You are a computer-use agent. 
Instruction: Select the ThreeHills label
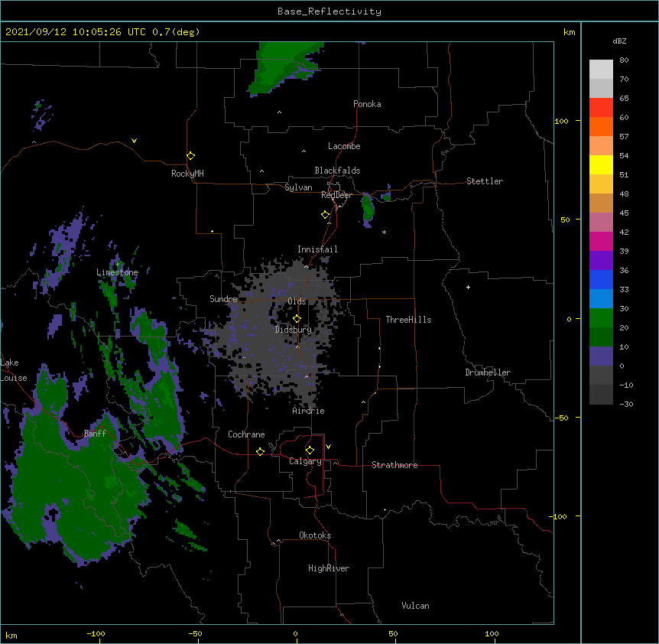[408, 320]
